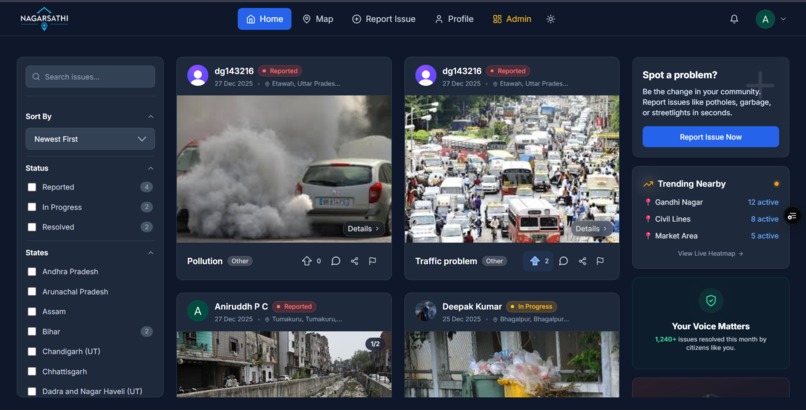The image size is (806, 410).
Task: Check the Dadra and Nagar Haveli (UT) filter
Action: [32, 392]
